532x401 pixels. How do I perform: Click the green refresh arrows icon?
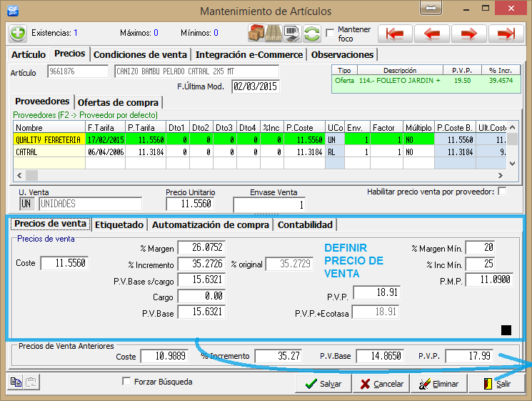(312, 34)
